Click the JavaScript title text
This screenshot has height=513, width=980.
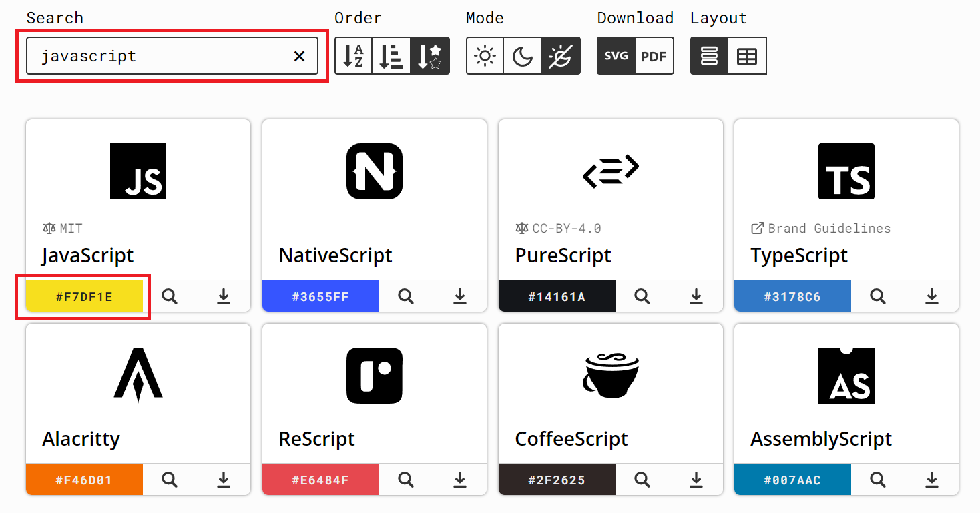click(x=88, y=255)
